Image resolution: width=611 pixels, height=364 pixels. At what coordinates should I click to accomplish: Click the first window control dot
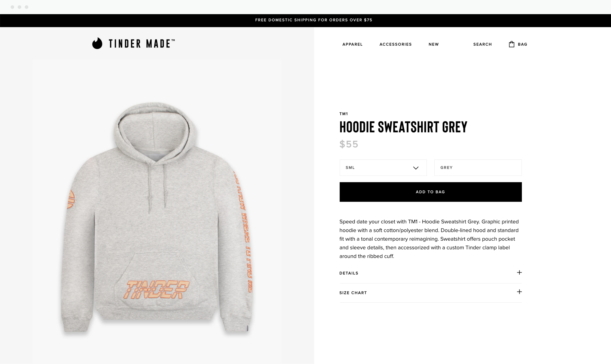coord(12,7)
